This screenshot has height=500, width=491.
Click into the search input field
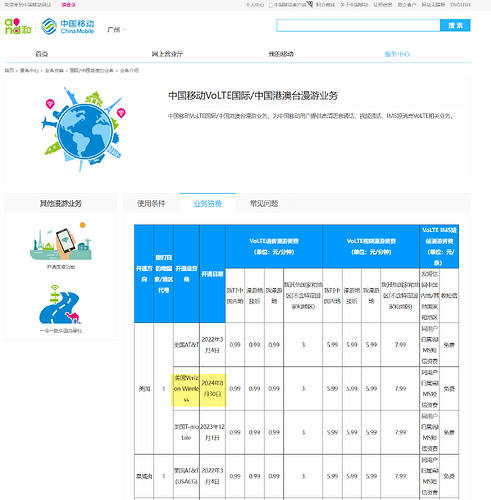click(358, 25)
